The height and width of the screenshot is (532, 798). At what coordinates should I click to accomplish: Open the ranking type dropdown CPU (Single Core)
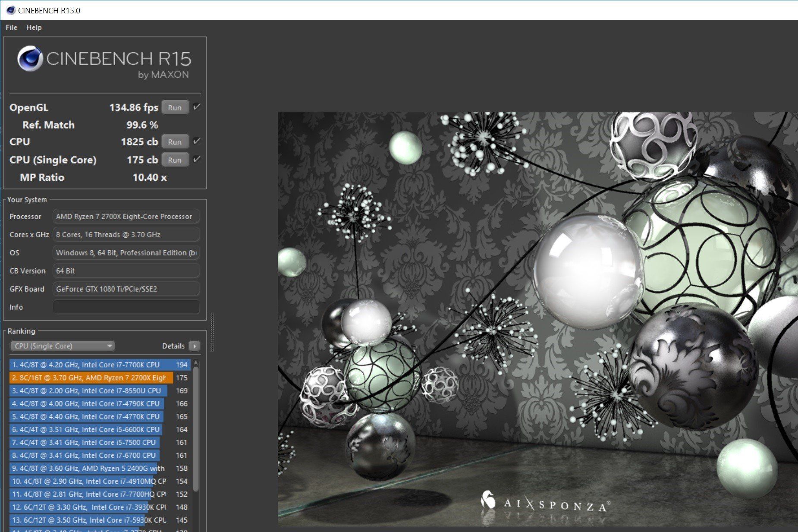click(63, 346)
